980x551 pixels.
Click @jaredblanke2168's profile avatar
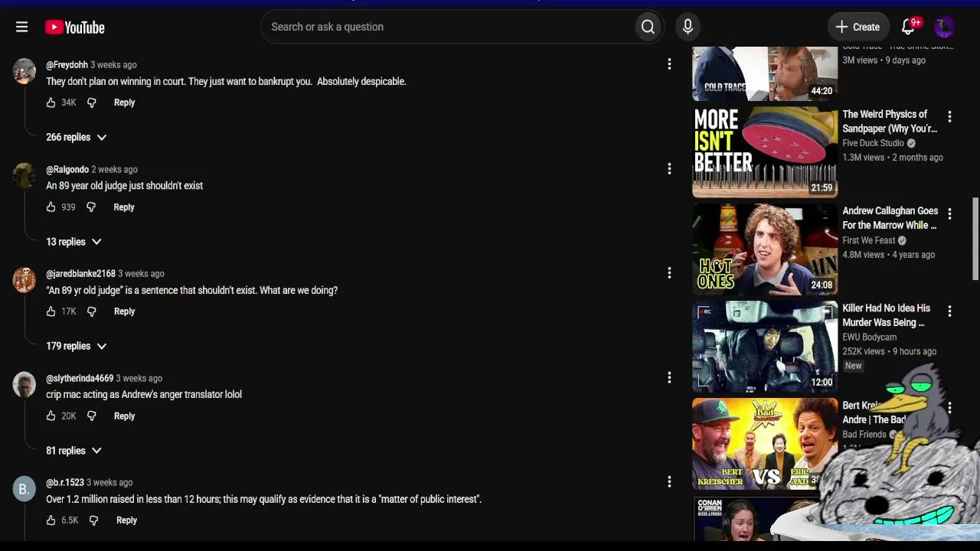point(24,279)
